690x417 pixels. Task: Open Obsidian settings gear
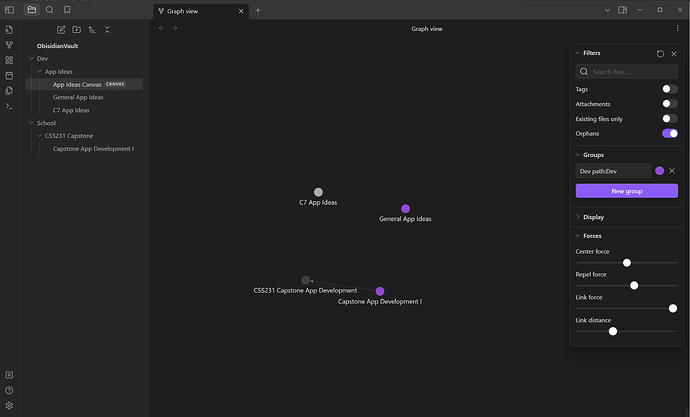[x=9, y=405]
